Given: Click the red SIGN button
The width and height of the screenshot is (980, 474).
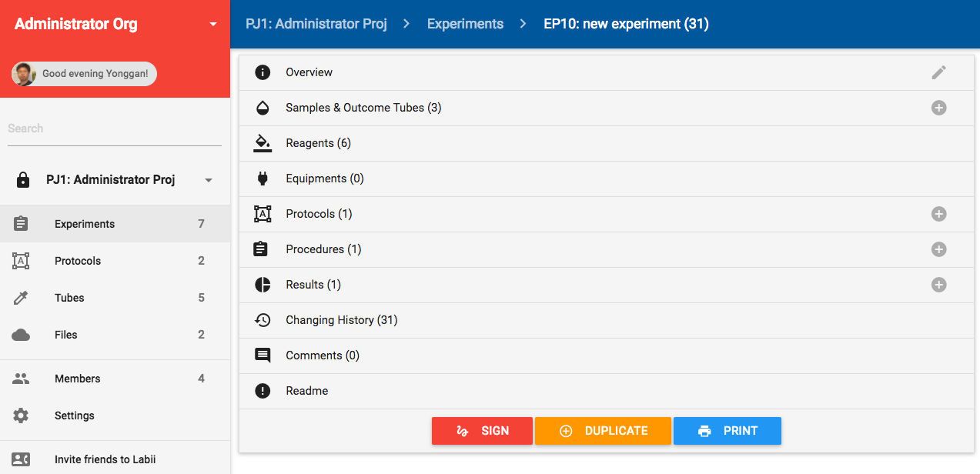Looking at the screenshot, I should pyautogui.click(x=482, y=431).
